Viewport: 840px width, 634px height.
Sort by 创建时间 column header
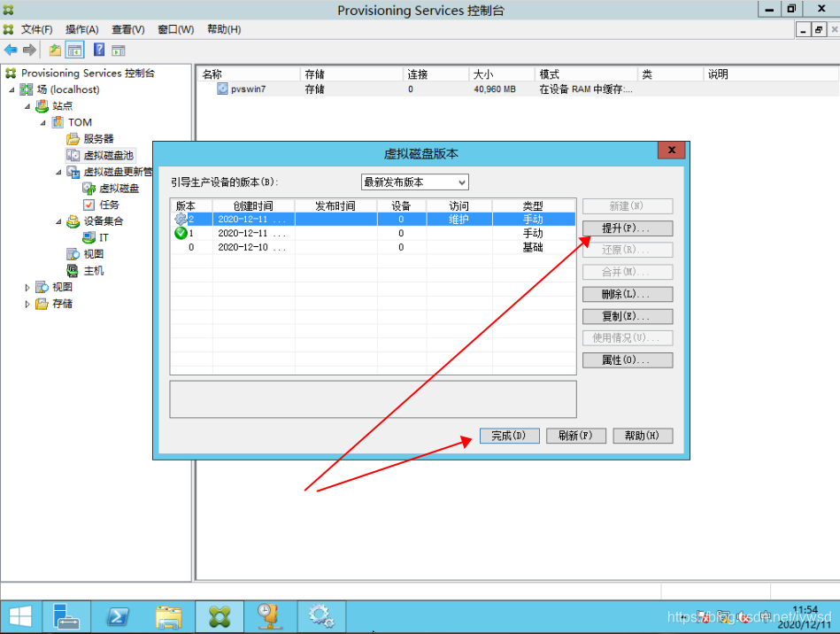coord(253,206)
